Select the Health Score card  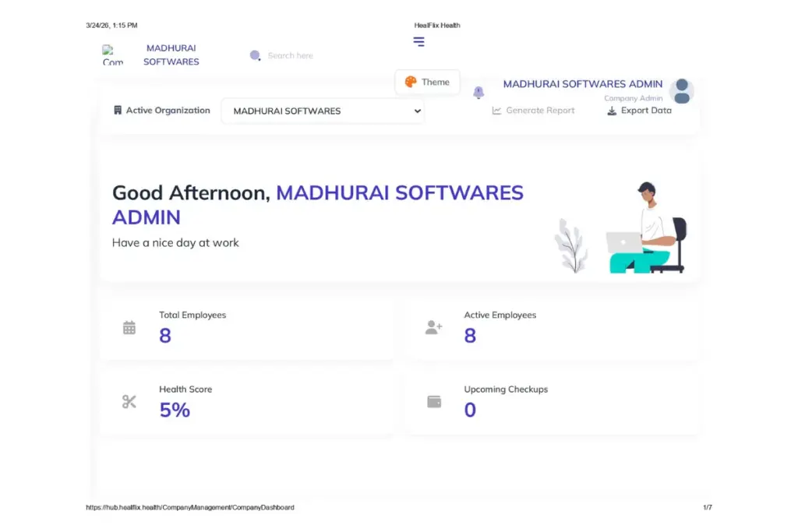(x=247, y=402)
